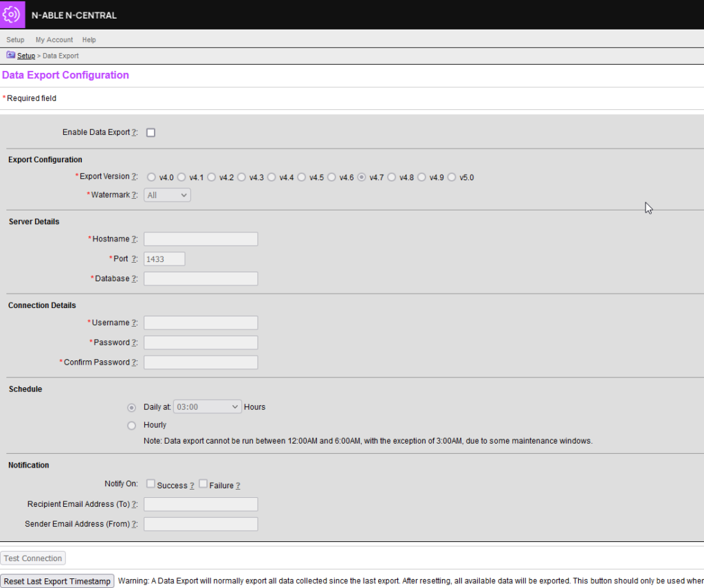Open the Setup menu
Screen dimensions: 704x588
click(15, 39)
